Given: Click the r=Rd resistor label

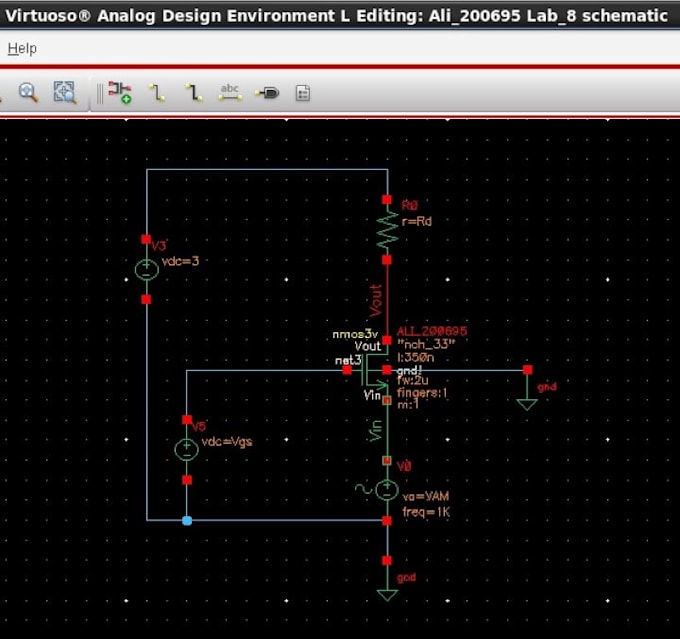Looking at the screenshot, I should (x=416, y=221).
